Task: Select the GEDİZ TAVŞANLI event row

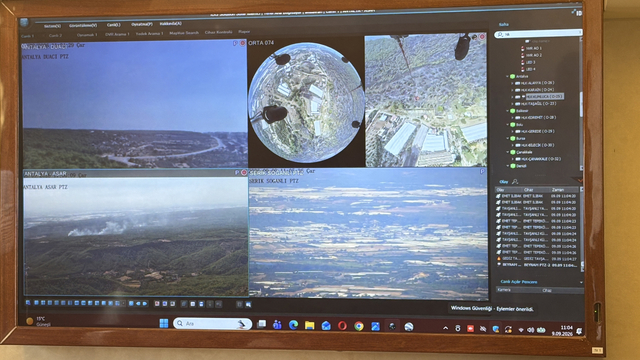Action: (537, 259)
